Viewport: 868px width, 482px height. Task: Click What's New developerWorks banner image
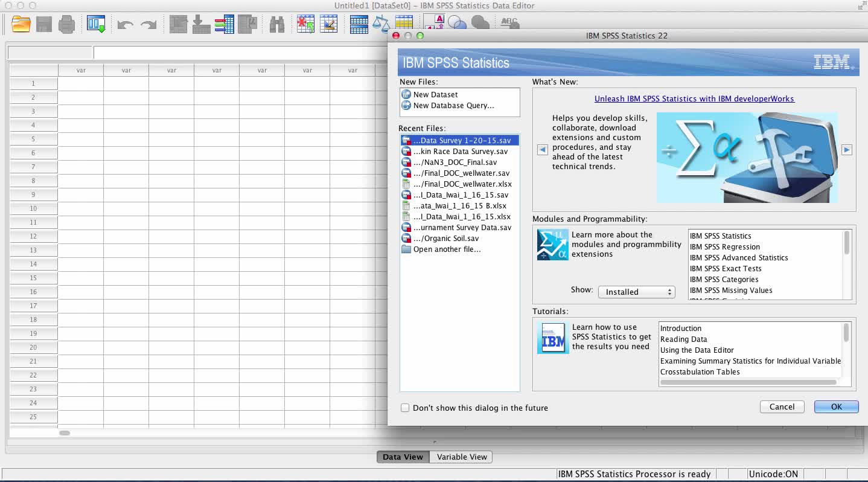coord(747,157)
